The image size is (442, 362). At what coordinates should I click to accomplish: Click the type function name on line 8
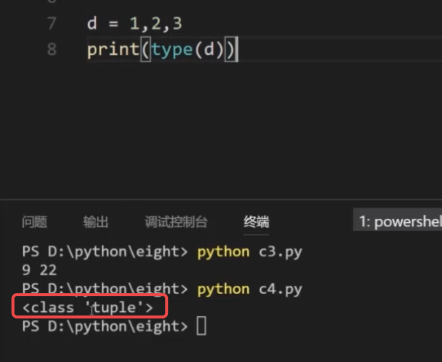tap(172, 50)
